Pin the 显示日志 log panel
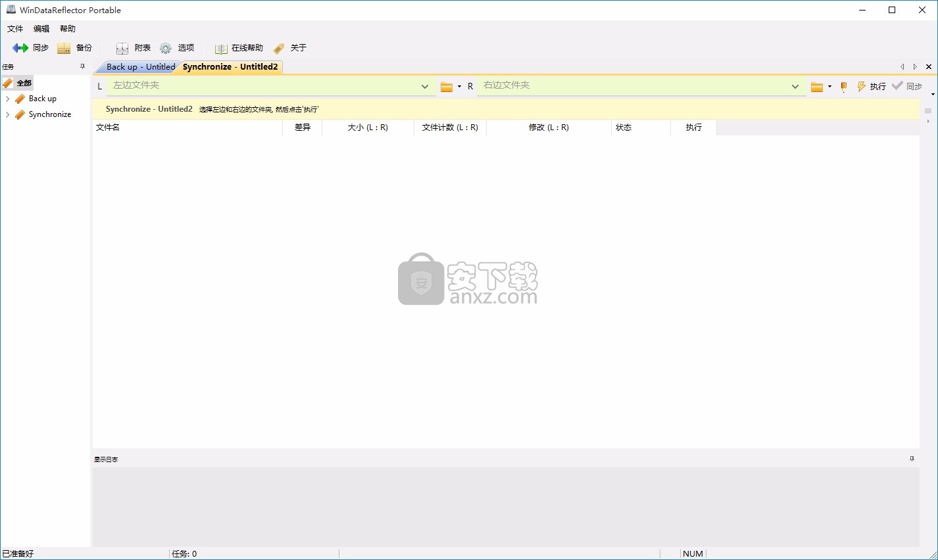 click(912, 459)
